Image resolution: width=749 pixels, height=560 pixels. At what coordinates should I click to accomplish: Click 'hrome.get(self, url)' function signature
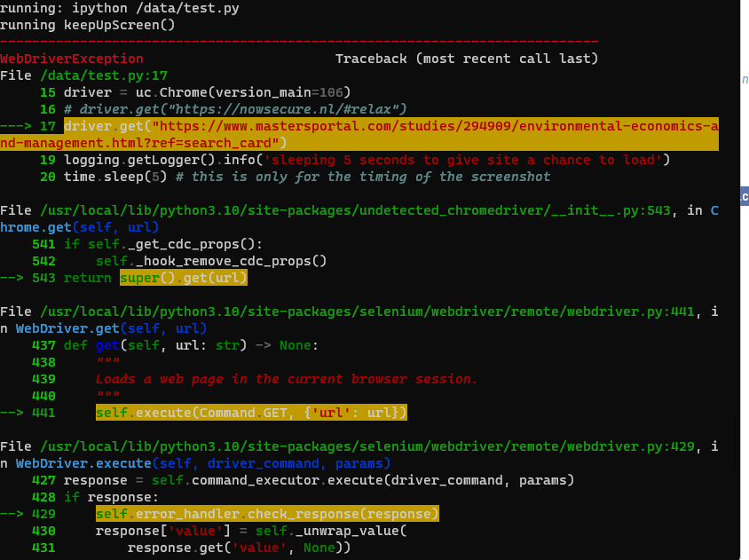(79, 227)
